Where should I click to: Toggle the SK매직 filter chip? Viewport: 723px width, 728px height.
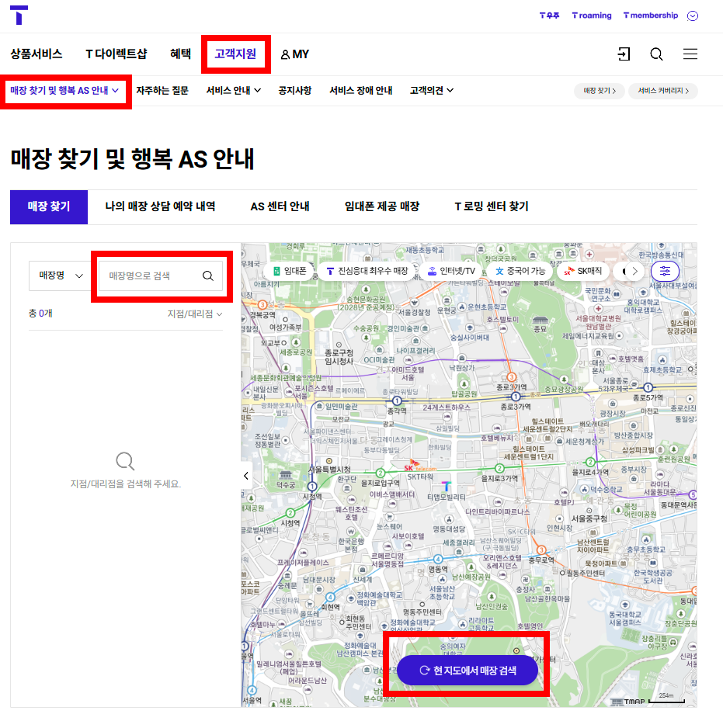(x=582, y=271)
